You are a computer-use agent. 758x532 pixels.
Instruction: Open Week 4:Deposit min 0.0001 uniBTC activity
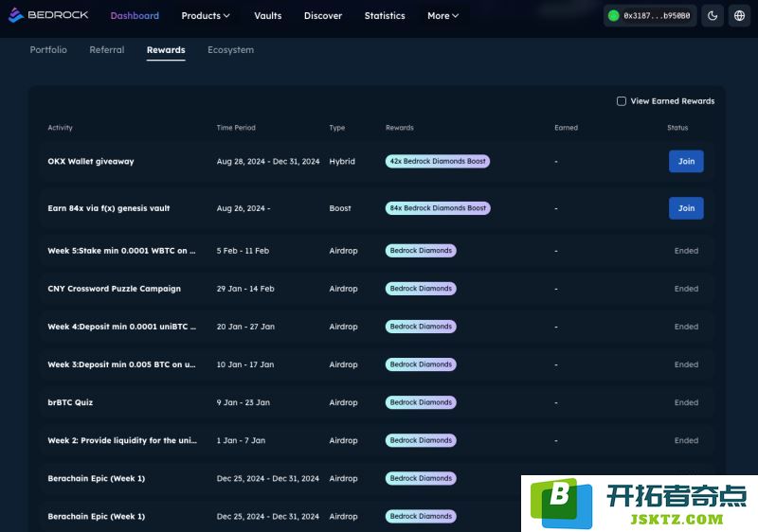pos(122,327)
